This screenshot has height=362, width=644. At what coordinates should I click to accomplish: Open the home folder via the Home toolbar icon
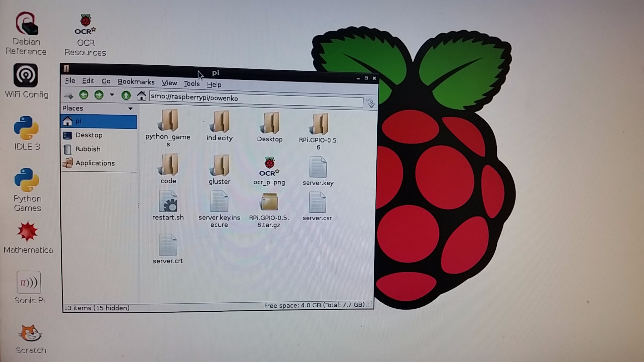pos(141,95)
